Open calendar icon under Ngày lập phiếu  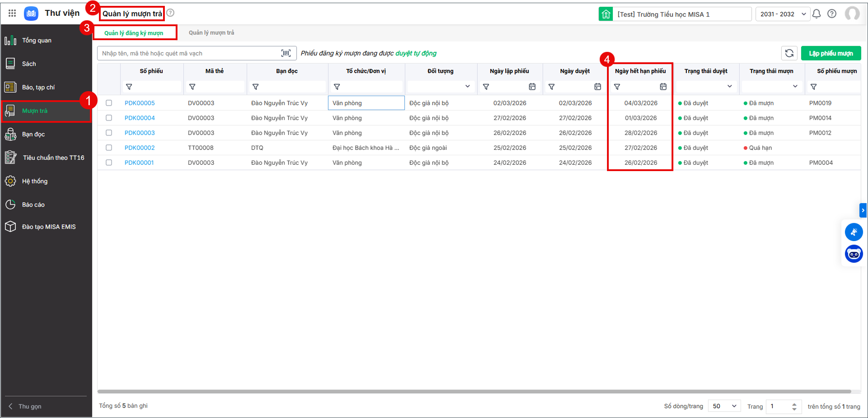[532, 87]
